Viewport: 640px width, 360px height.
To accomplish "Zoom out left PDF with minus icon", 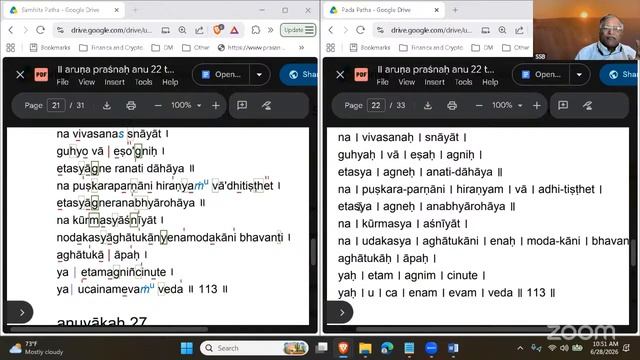I will coord(158,106).
